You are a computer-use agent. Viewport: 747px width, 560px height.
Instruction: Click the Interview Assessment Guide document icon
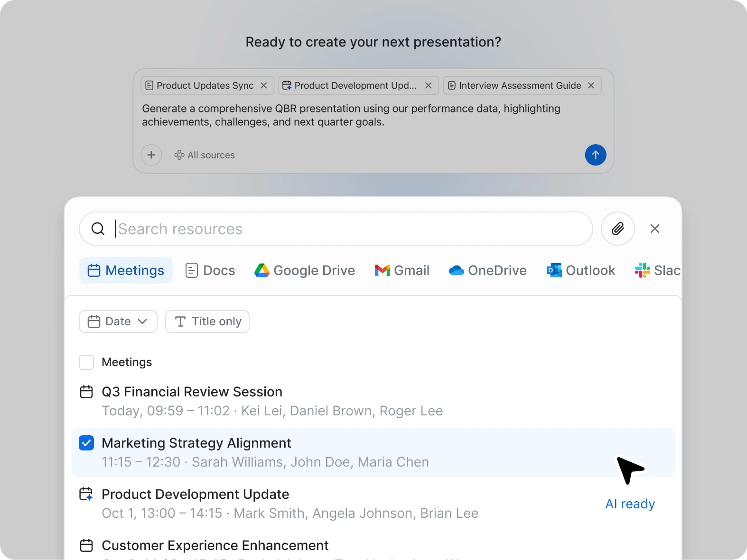(452, 85)
